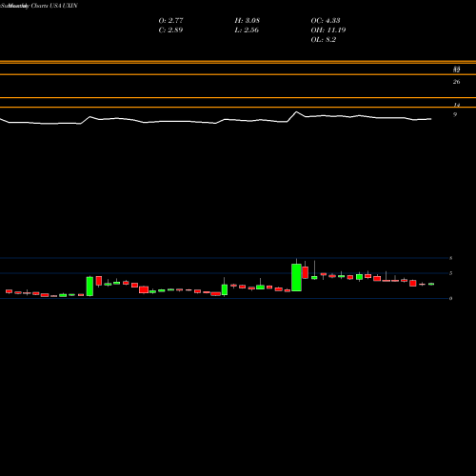This screenshot has height=476, width=476.
Task: Click the low price value L: 2.56
Action: pos(247,30)
